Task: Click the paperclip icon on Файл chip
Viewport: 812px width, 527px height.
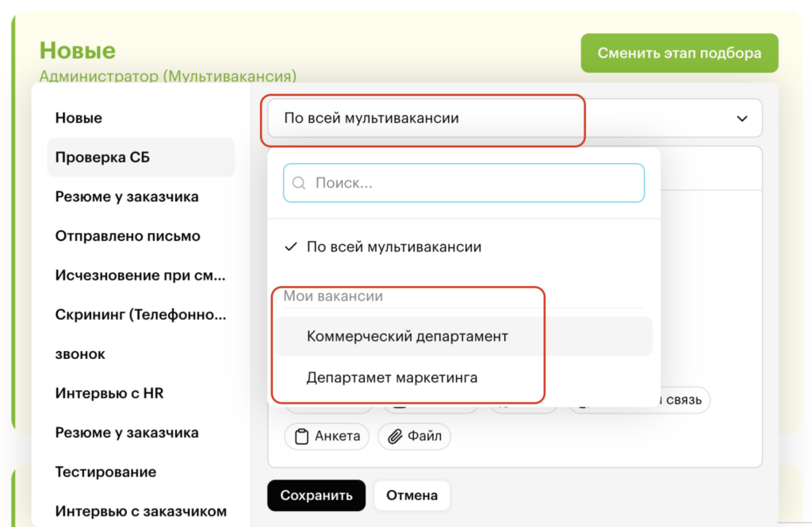Action: click(x=394, y=436)
